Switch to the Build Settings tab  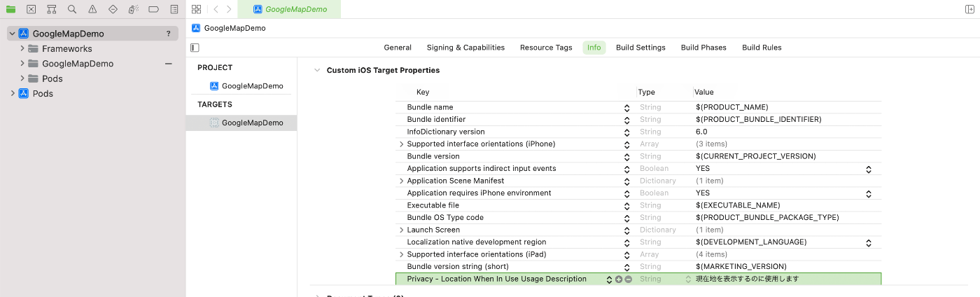tap(640, 48)
